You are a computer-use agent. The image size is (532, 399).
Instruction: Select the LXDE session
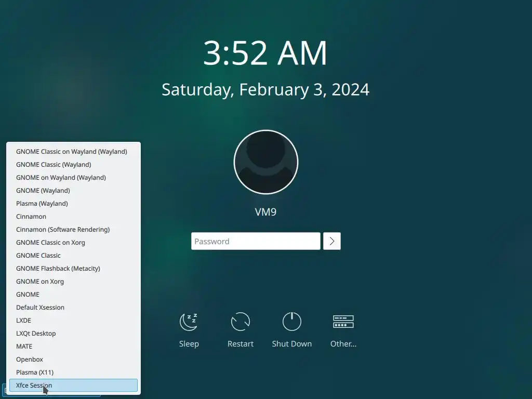point(73,320)
